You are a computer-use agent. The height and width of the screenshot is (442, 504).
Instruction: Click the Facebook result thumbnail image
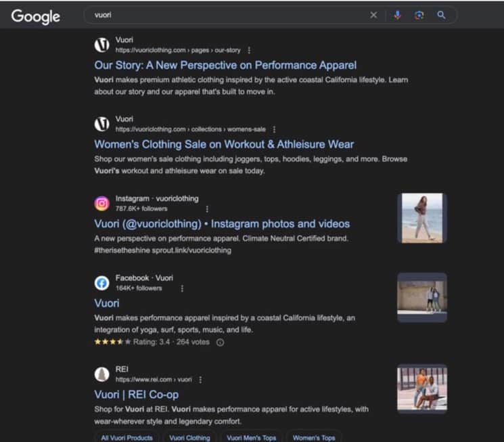[422, 298]
